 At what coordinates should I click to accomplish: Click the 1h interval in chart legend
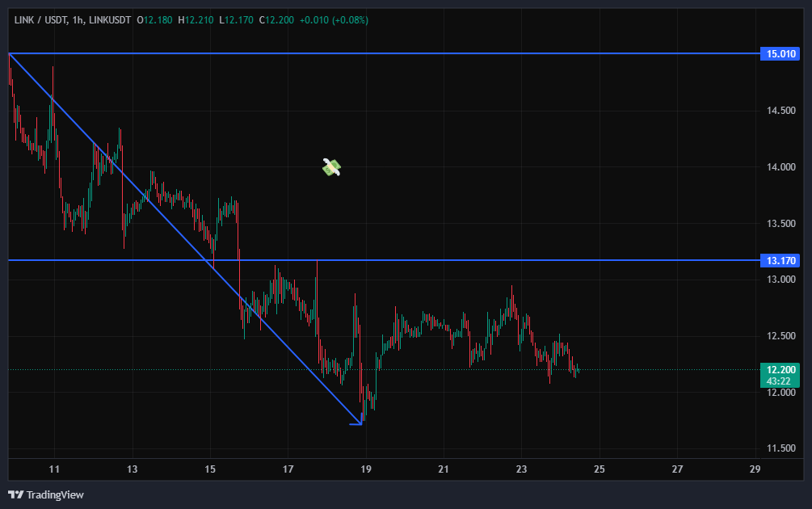[78, 19]
